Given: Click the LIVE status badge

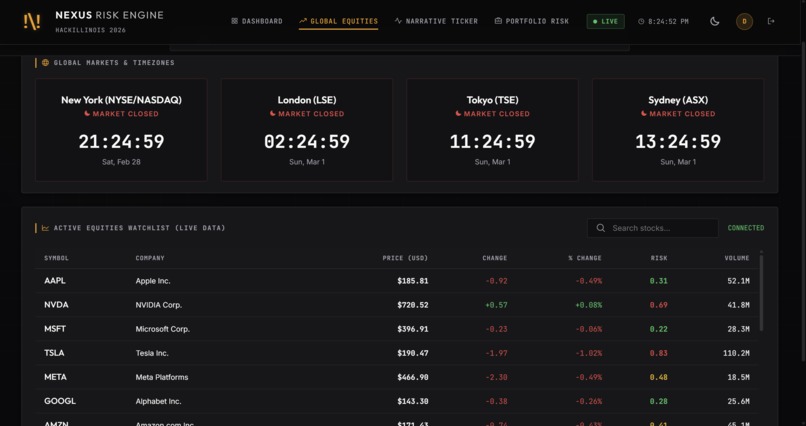Looking at the screenshot, I should tap(606, 21).
